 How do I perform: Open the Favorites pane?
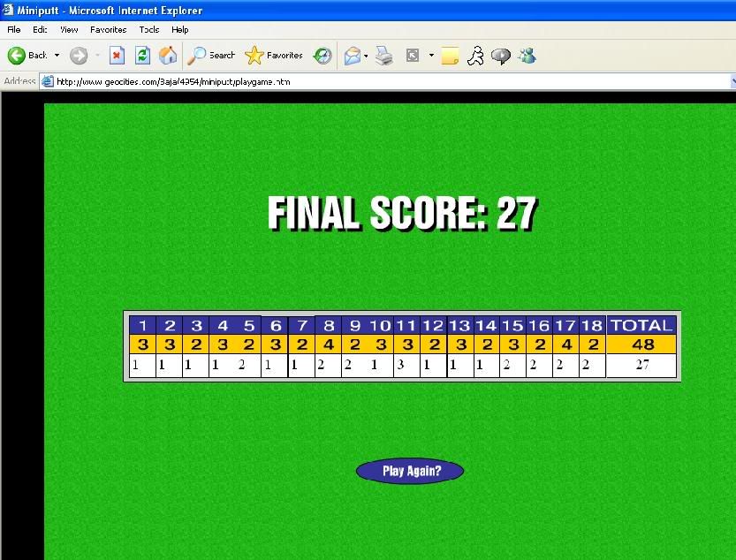tap(274, 56)
